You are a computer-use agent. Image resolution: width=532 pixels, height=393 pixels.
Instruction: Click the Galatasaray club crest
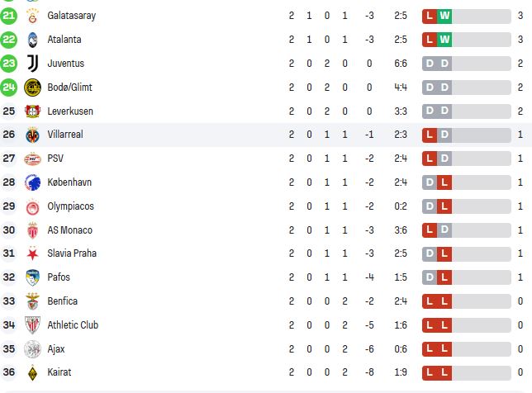click(x=33, y=16)
